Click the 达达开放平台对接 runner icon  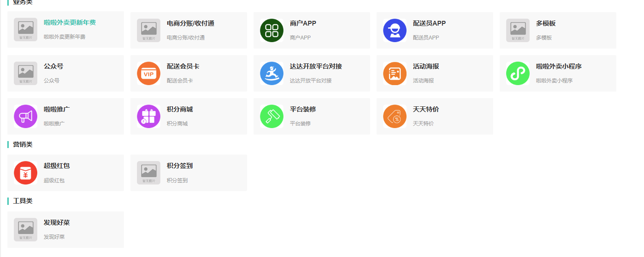[x=272, y=73]
